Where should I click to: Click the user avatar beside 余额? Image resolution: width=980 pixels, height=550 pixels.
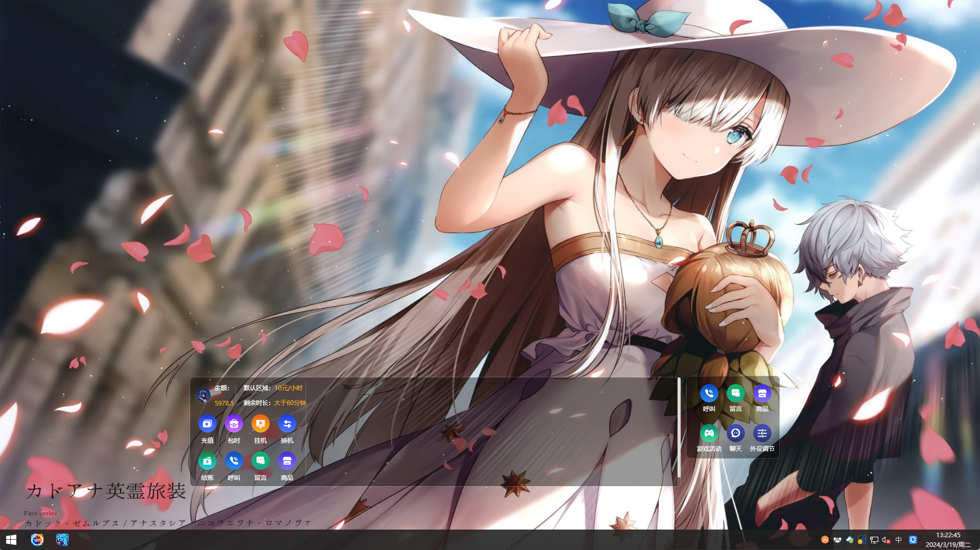(x=203, y=395)
